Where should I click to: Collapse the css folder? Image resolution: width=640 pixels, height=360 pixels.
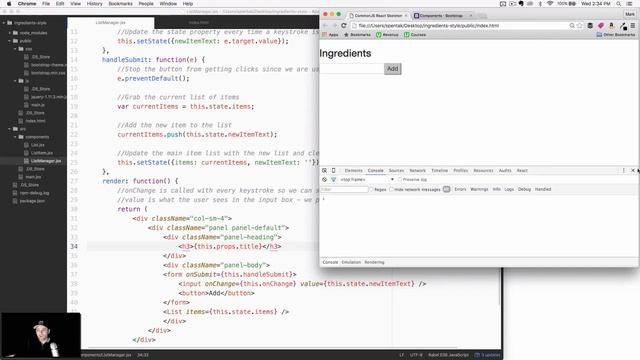pos(15,49)
